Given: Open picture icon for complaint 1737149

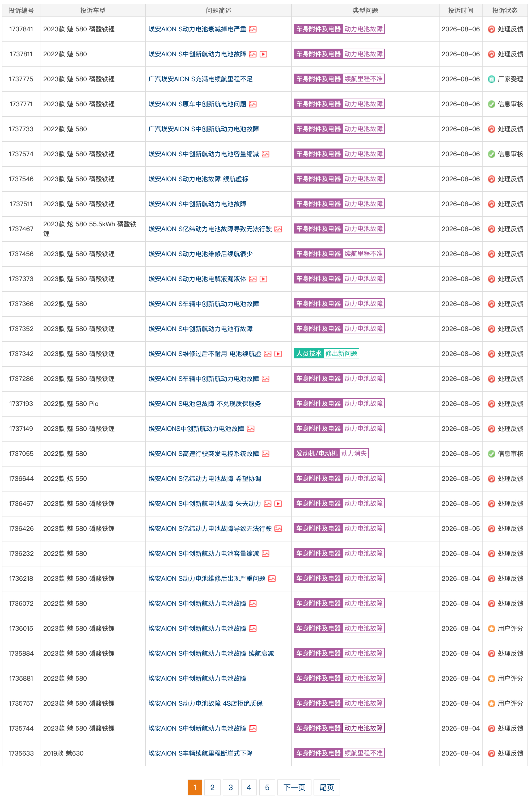Looking at the screenshot, I should tap(251, 429).
